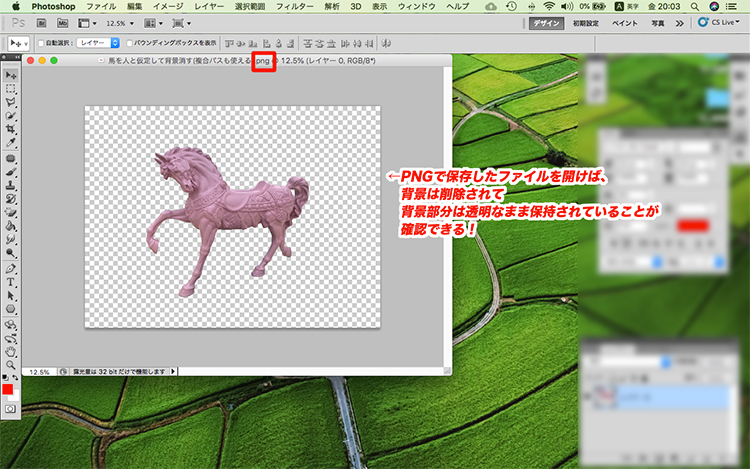Screen dimensions: 750x469
Task: Open the レイヤー menu in menu bar
Action: click(x=210, y=6)
